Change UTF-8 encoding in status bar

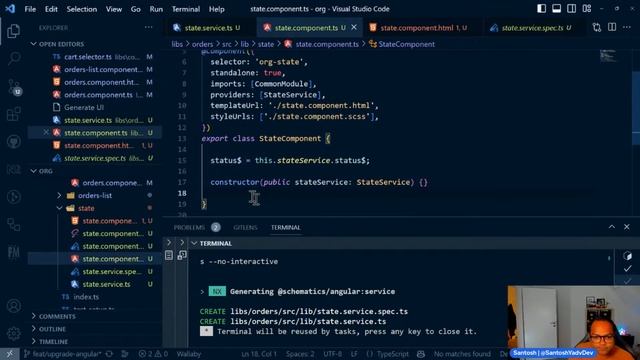pyautogui.click(x=333, y=354)
